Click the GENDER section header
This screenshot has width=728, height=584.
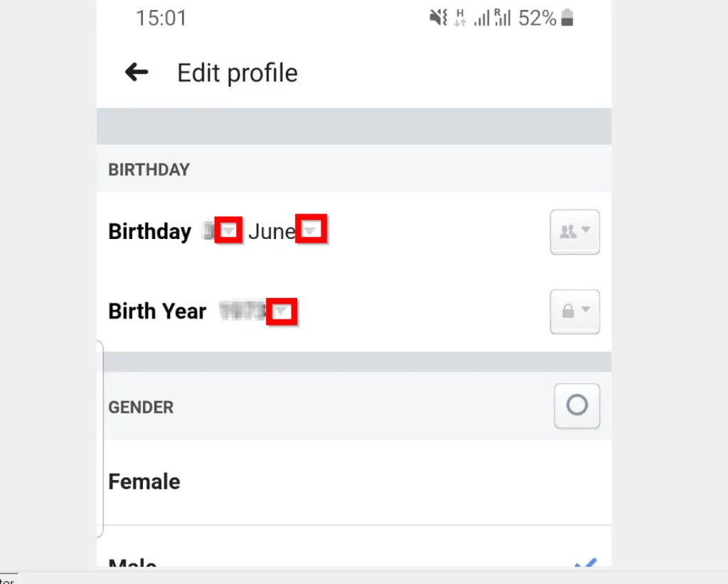coord(140,407)
